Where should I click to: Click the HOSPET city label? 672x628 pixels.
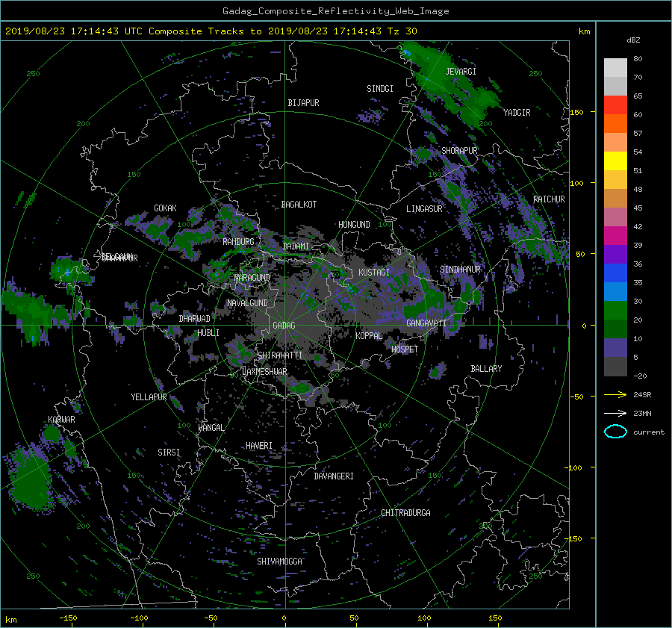405,349
